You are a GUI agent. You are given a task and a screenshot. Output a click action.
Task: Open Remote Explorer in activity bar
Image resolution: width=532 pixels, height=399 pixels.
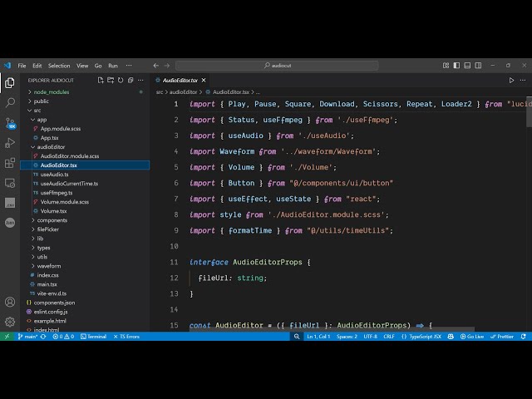point(10,183)
